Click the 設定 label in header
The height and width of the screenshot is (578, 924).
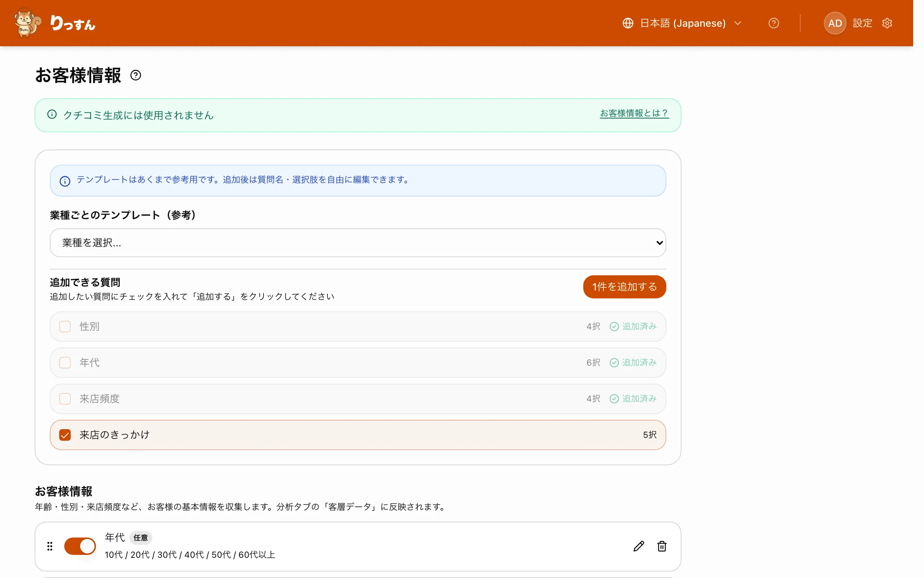point(862,23)
